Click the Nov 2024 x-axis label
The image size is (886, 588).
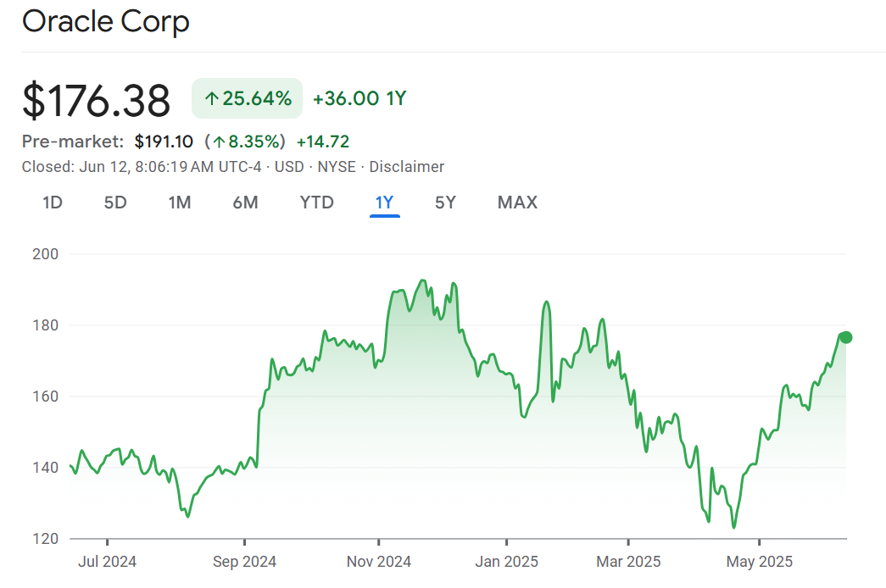coord(380,561)
